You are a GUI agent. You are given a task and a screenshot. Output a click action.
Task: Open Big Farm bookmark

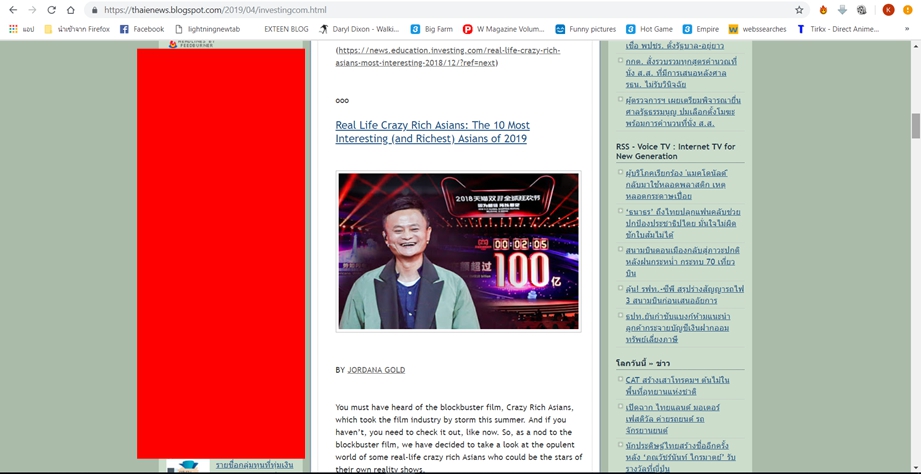point(431,29)
